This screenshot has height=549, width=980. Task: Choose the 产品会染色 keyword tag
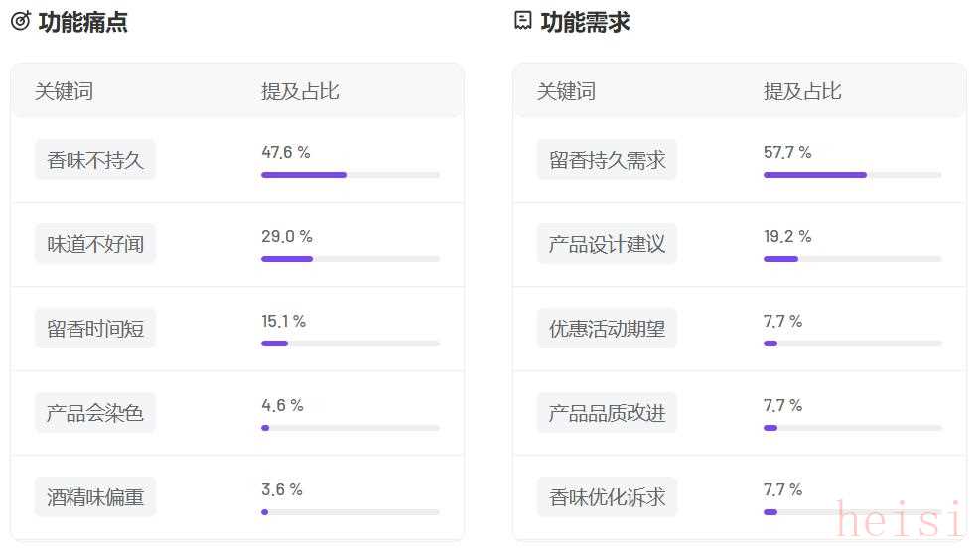(x=95, y=413)
